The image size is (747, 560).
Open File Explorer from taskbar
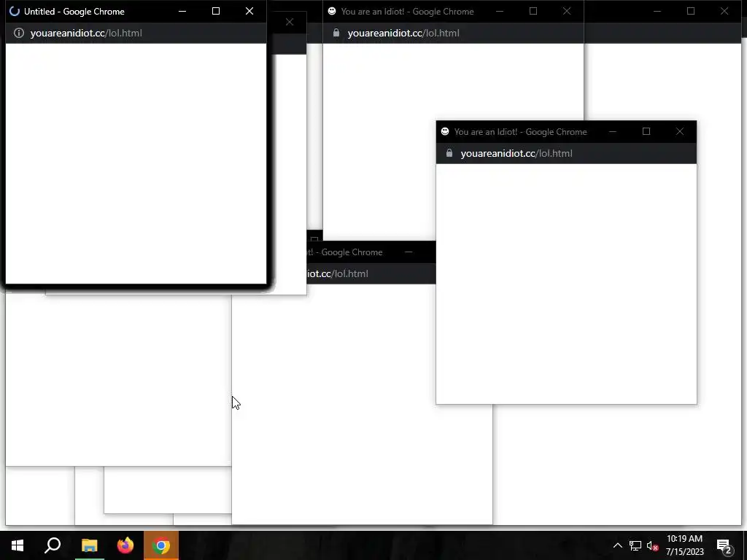pos(89,545)
